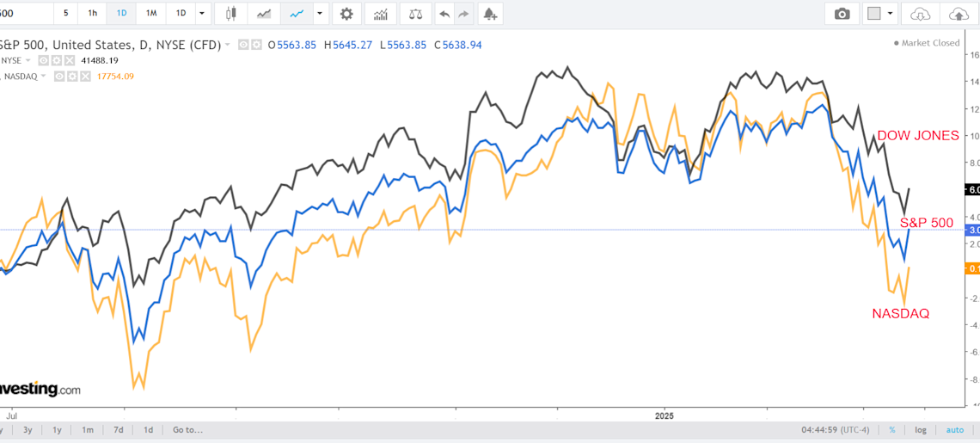The width and height of the screenshot is (980, 443).
Task: Toggle percentage scale mode
Action: (x=891, y=430)
